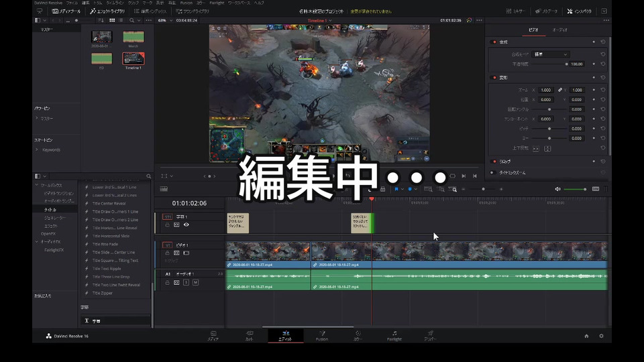Click list view icon in media pool
The image size is (644, 362).
pos(121,20)
